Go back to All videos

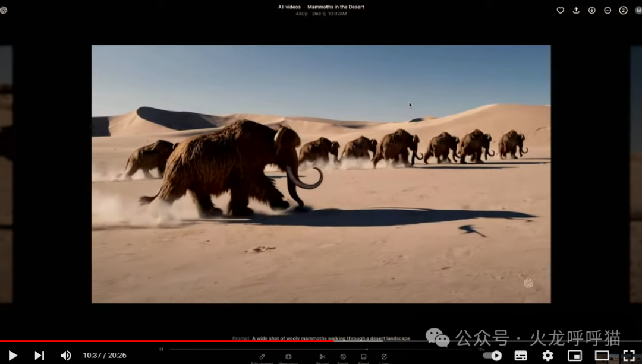click(289, 7)
